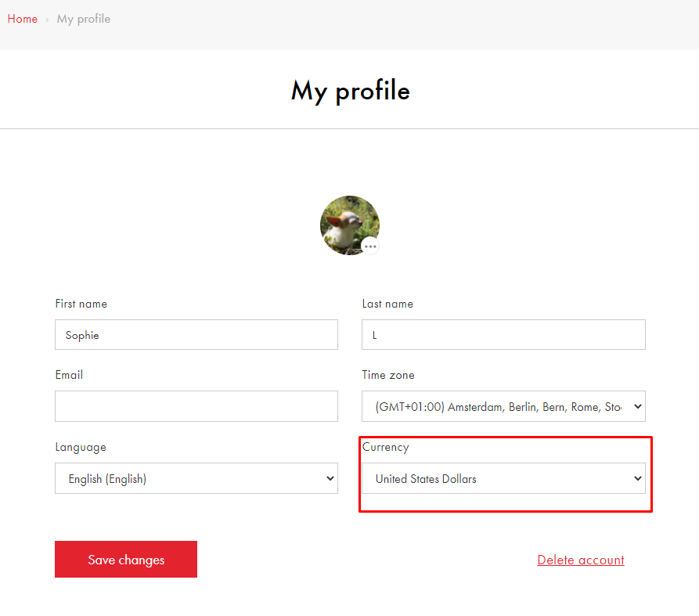699x616 pixels.
Task: Click the My profile breadcrumb item
Action: tap(84, 19)
